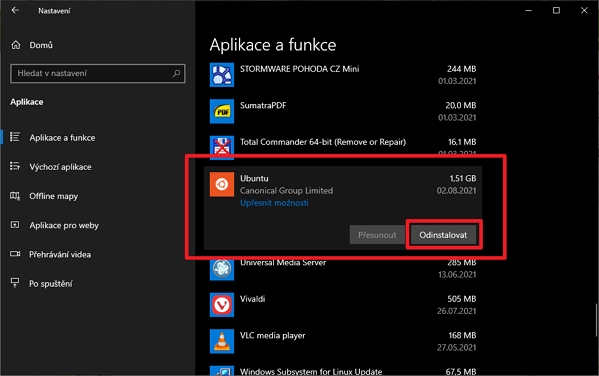
Task: Click the Aplikace a funkce heading
Action: coord(273,45)
